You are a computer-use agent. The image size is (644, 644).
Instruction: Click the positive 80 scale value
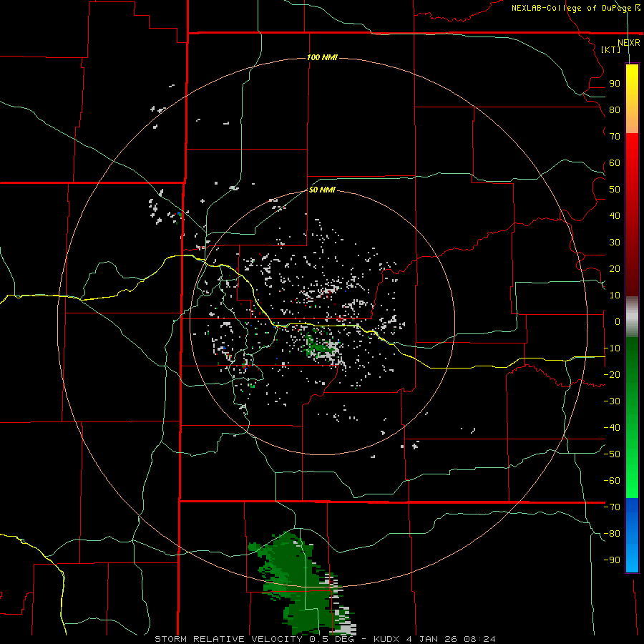point(615,110)
